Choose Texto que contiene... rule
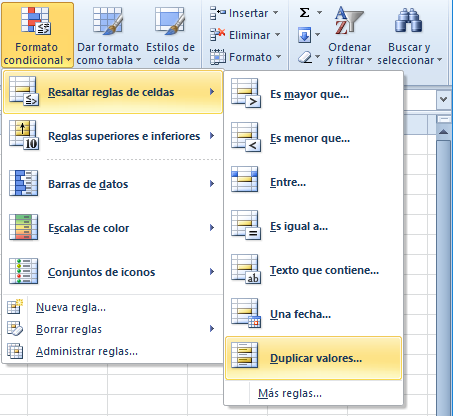This screenshot has width=453, height=416. coord(313,270)
